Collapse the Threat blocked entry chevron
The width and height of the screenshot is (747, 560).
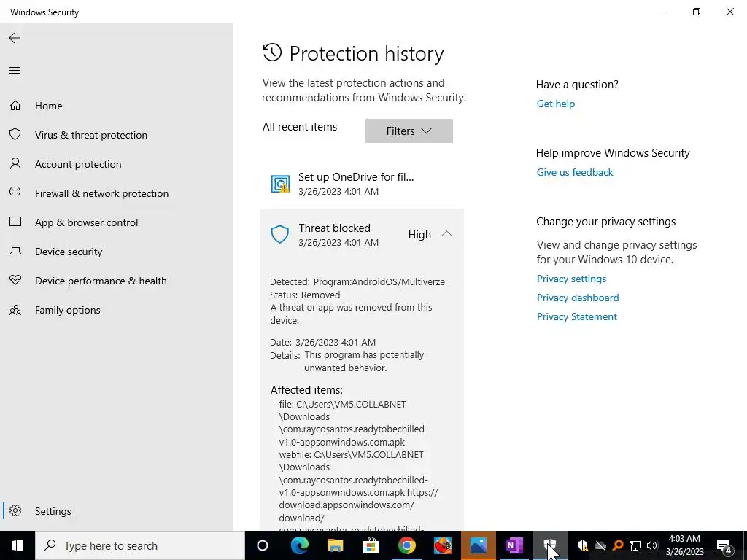tap(446, 234)
